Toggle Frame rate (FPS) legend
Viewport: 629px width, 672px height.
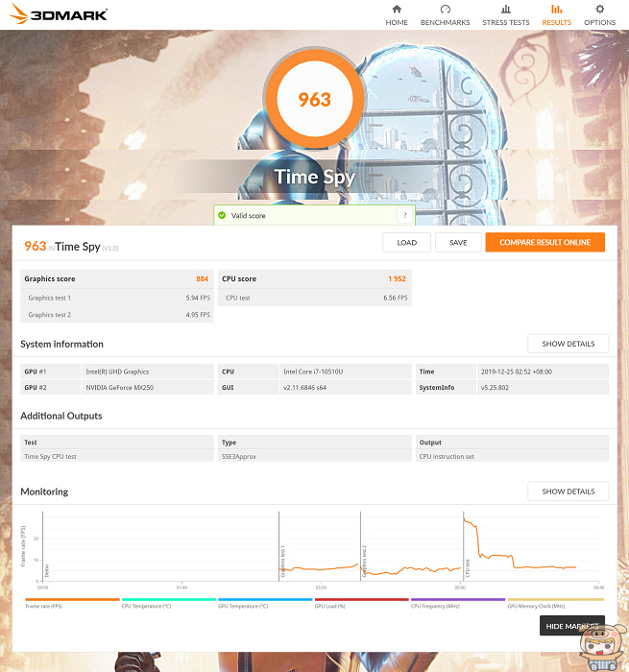[72, 604]
